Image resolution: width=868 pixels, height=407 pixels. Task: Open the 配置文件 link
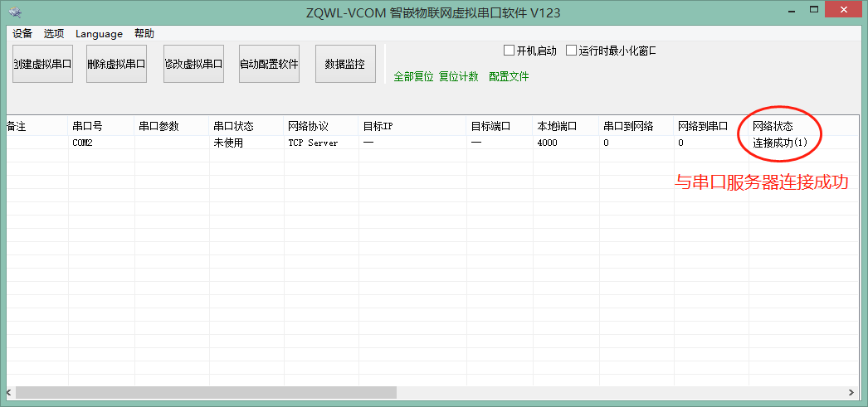tap(509, 77)
